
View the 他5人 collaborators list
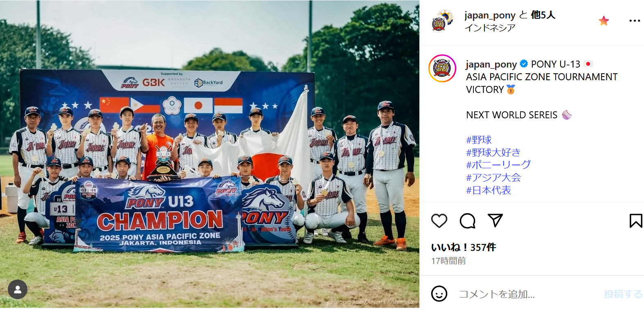coord(543,15)
